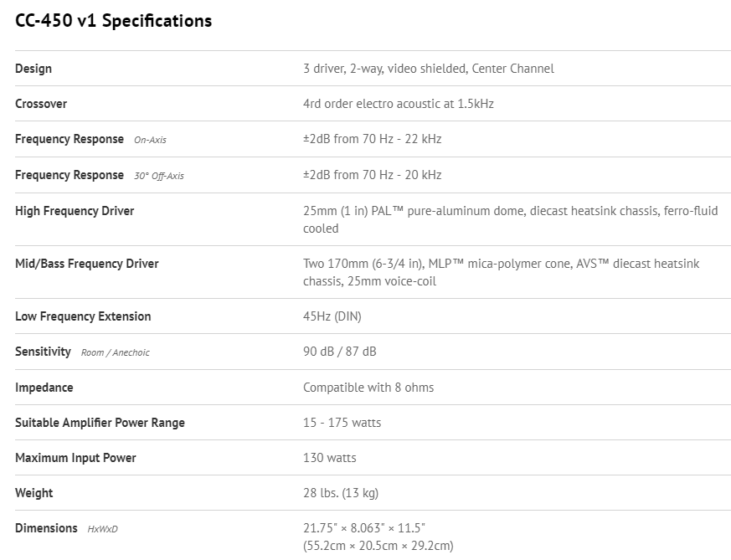Click Compatible with 8 ohms text
The width and height of the screenshot is (731, 560).
(368, 388)
